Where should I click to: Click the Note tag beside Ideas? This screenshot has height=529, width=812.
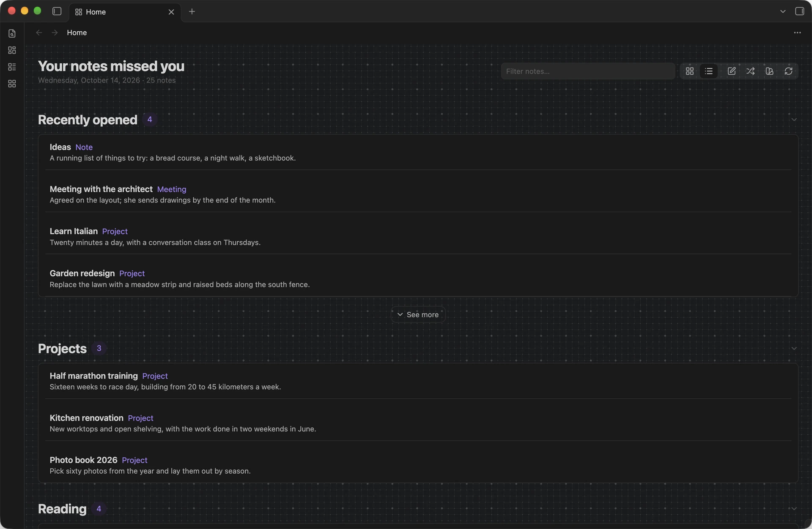coord(84,147)
